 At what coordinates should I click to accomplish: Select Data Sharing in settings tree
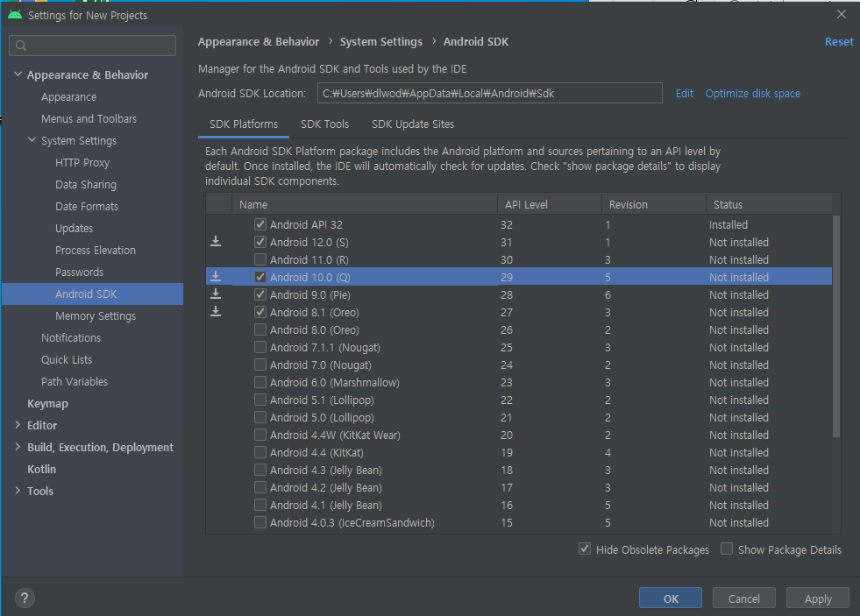[x=86, y=185]
